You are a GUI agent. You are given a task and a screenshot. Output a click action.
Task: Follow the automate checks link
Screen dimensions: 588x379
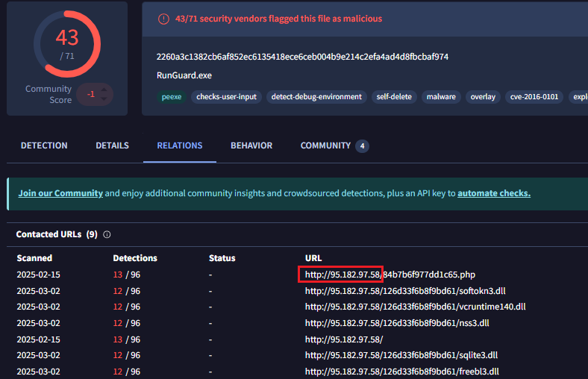494,193
